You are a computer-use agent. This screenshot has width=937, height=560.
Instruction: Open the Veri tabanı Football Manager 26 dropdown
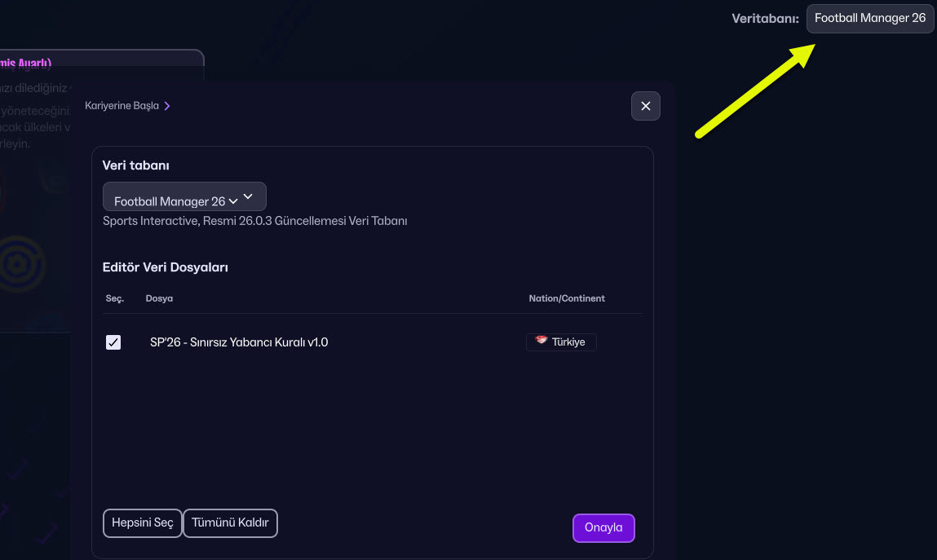(184, 197)
